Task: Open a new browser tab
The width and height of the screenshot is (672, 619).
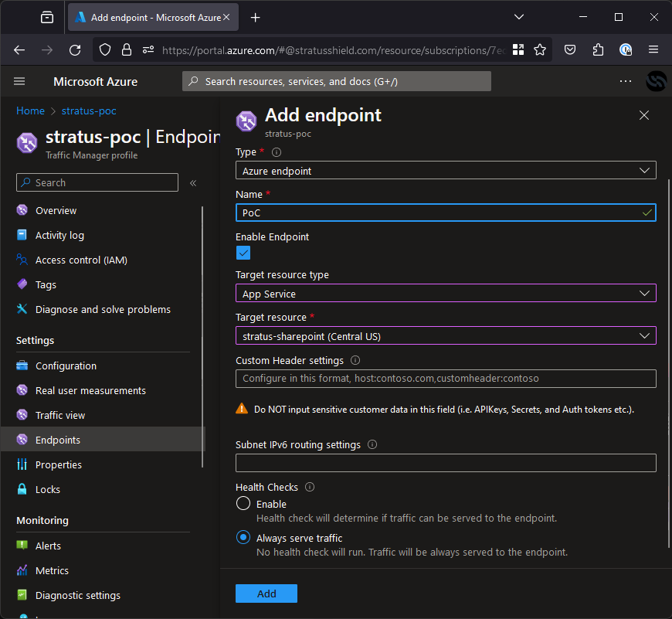Action: coord(255,18)
